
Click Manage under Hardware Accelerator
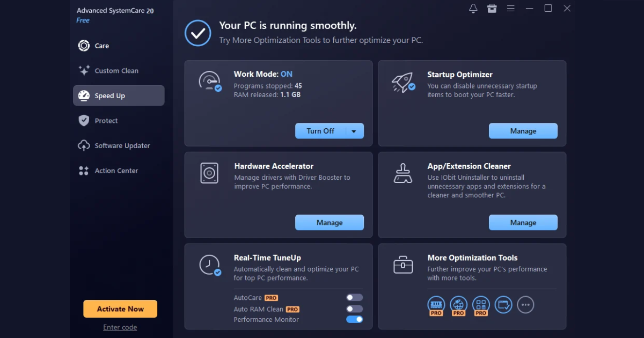pyautogui.click(x=330, y=223)
